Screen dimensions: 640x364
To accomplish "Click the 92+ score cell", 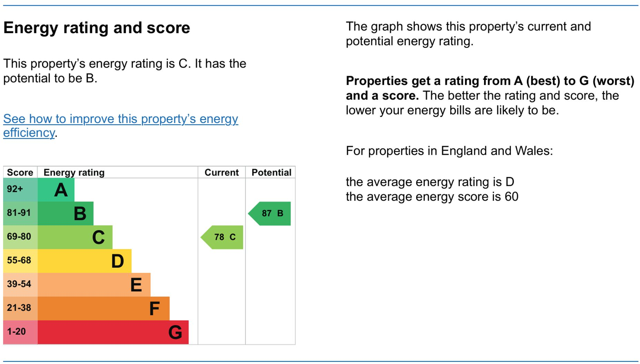I will coord(20,190).
